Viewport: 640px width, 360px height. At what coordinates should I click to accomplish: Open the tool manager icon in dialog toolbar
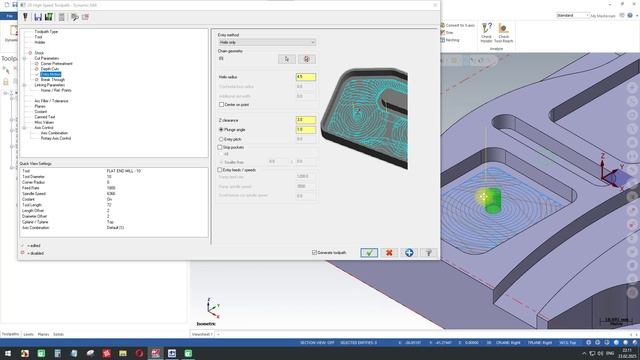coord(25,17)
